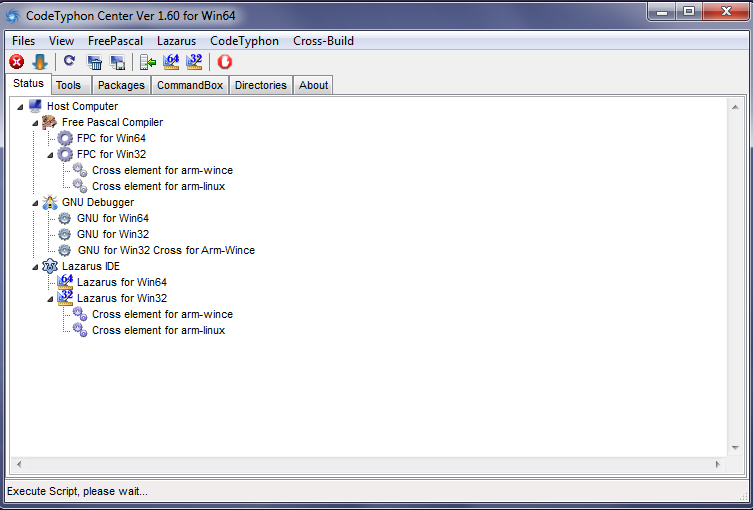The height and width of the screenshot is (510, 753).
Task: Switch to the About tab
Action: click(313, 85)
